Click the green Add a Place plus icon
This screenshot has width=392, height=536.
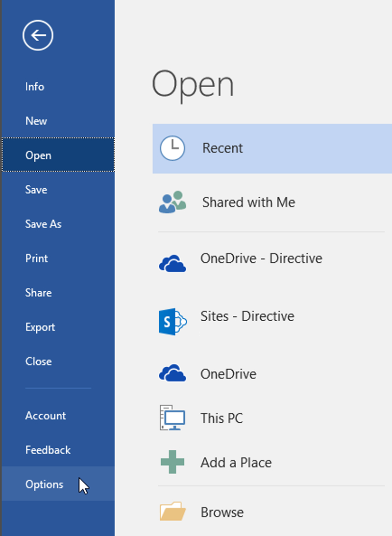coord(172,462)
